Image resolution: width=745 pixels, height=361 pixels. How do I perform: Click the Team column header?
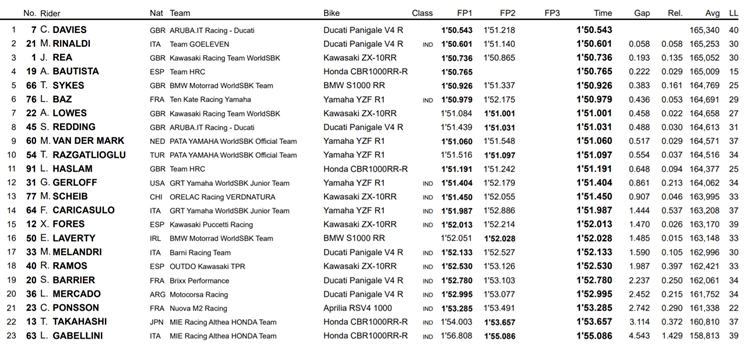[x=180, y=13]
